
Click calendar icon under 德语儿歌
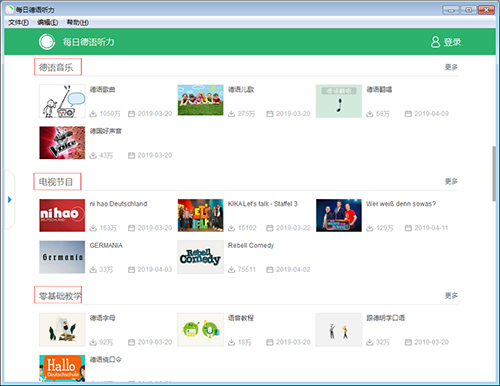coord(270,114)
